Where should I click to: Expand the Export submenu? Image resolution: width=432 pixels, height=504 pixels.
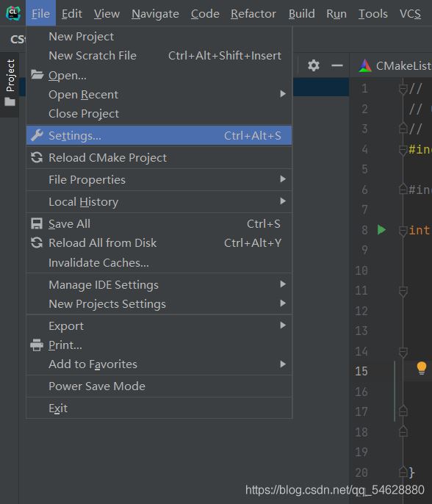coord(159,326)
